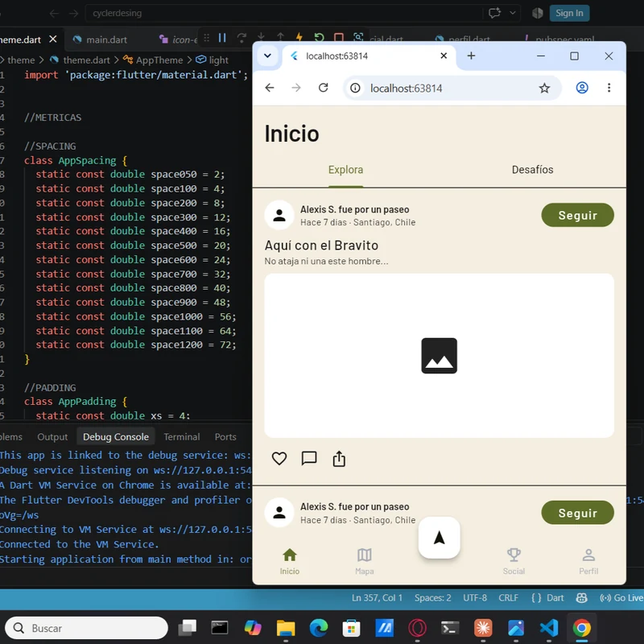Image resolution: width=644 pixels, height=644 pixels.
Task: Click Chrome's back arrow
Action: 270,88
